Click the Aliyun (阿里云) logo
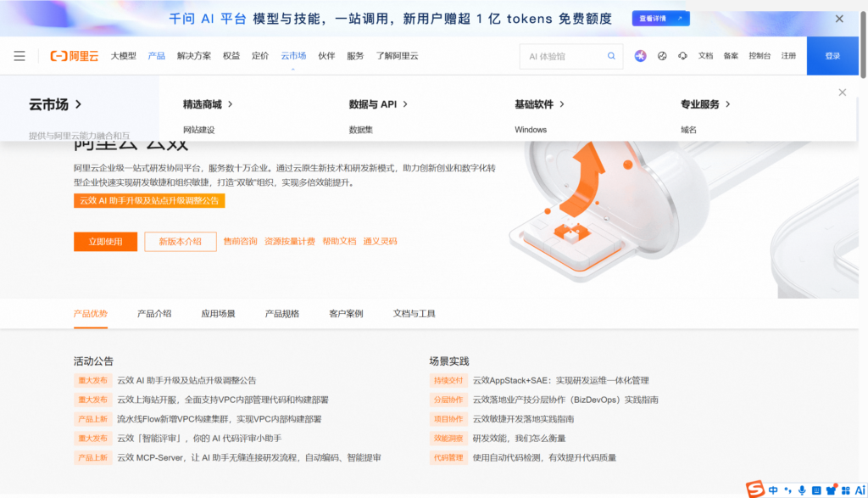Viewport: 868px width, 498px height. coord(75,56)
